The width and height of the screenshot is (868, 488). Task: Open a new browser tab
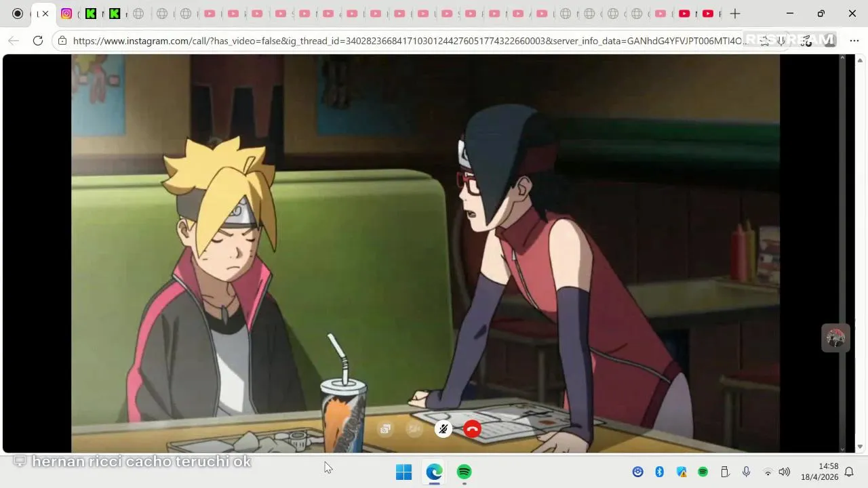(734, 14)
